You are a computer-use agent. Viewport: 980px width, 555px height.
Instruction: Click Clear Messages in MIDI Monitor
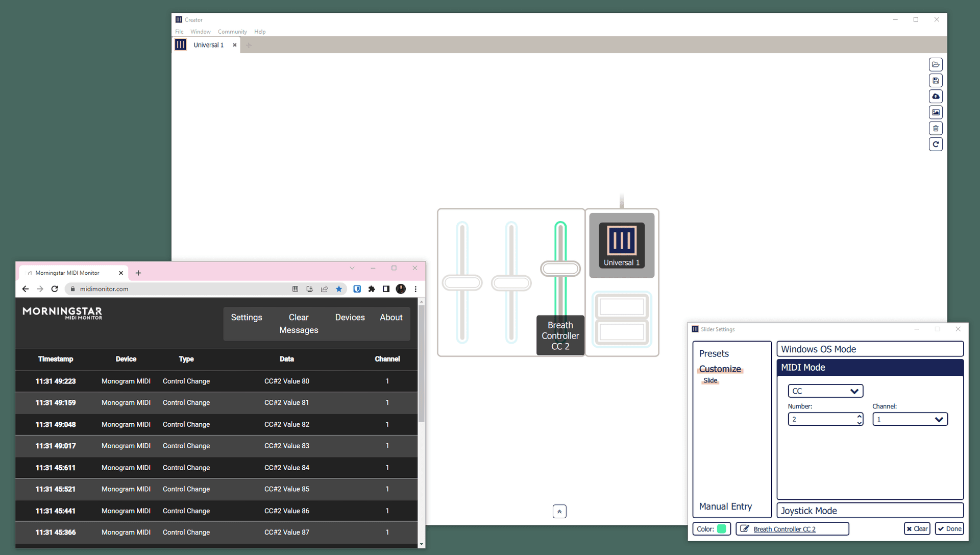click(299, 324)
